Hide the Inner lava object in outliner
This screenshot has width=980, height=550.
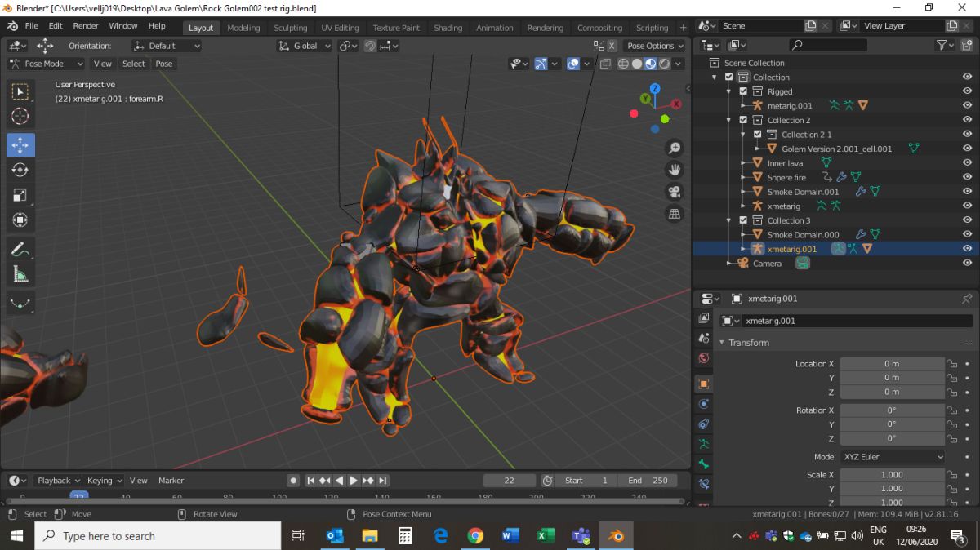tap(967, 163)
